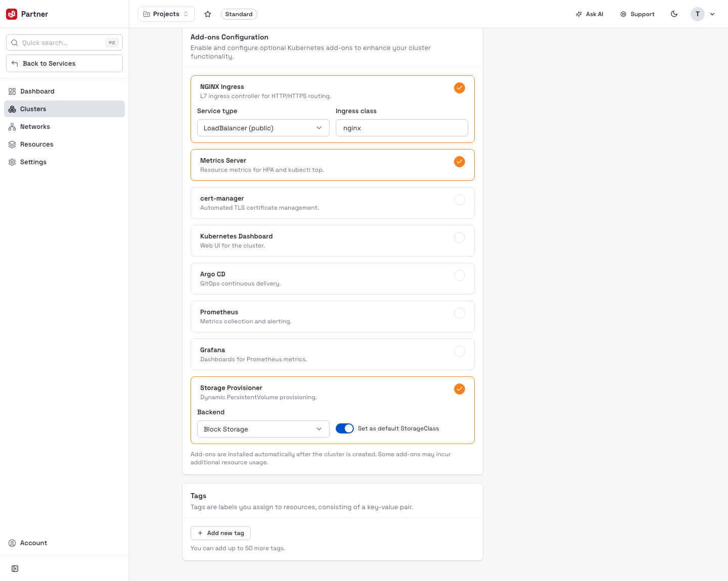Enable Prometheus add-on

pos(460,313)
